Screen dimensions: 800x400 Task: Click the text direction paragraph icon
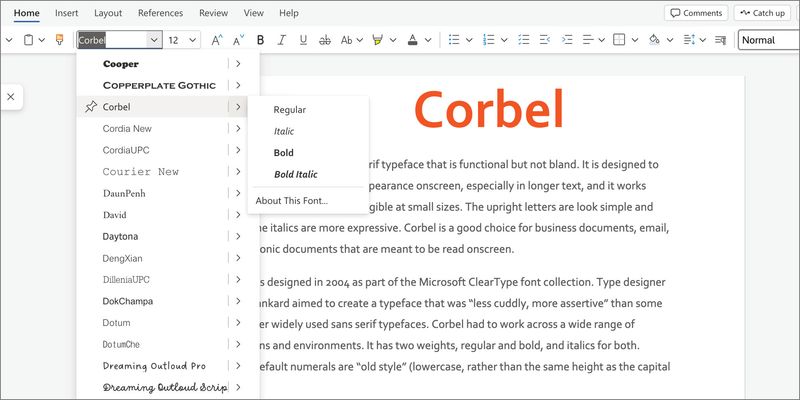720,40
